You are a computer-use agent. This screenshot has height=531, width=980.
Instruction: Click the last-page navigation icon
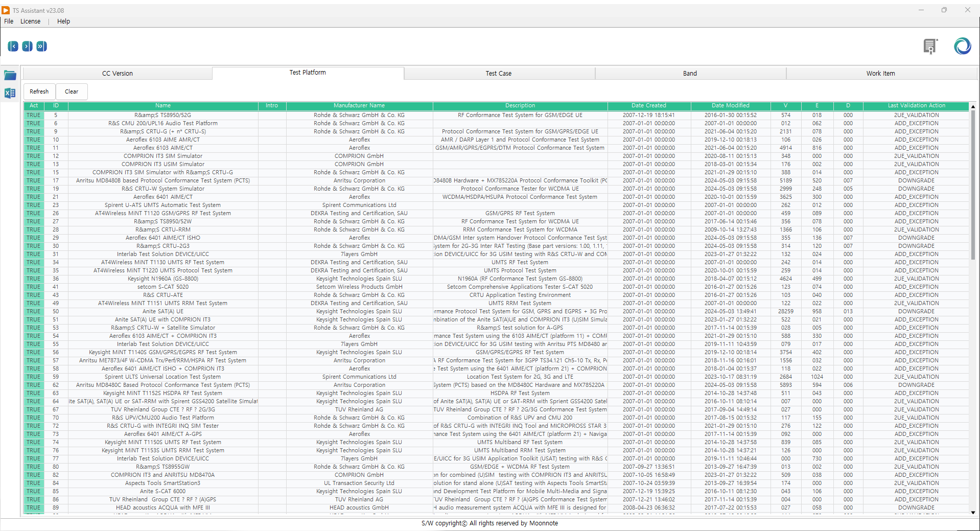coord(41,47)
